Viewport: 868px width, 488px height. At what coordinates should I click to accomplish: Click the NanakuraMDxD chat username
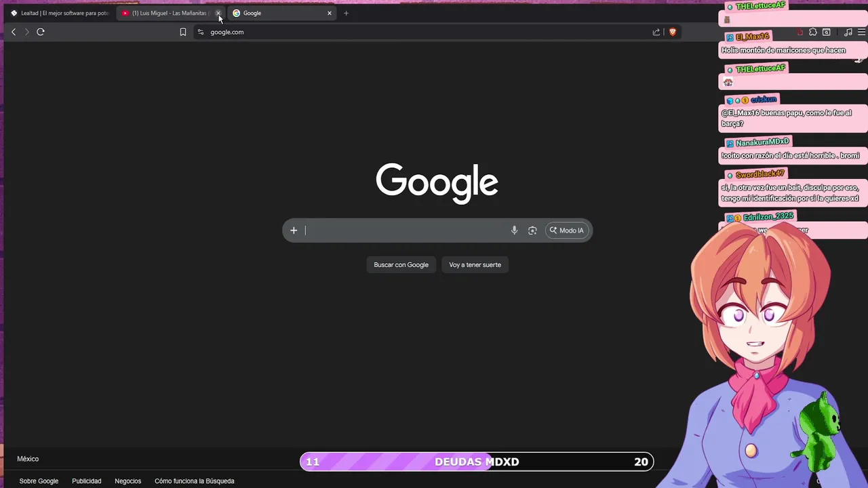point(762,142)
